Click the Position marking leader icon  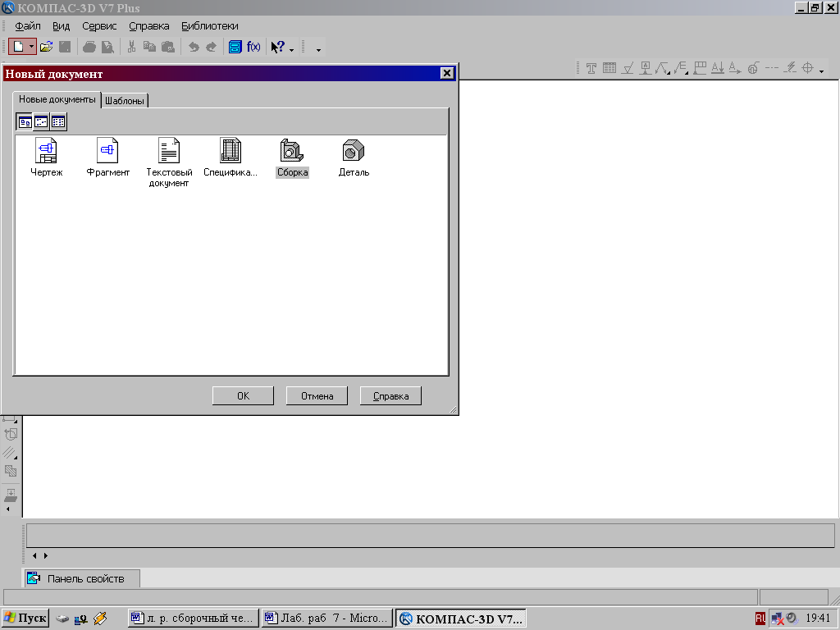coord(681,68)
